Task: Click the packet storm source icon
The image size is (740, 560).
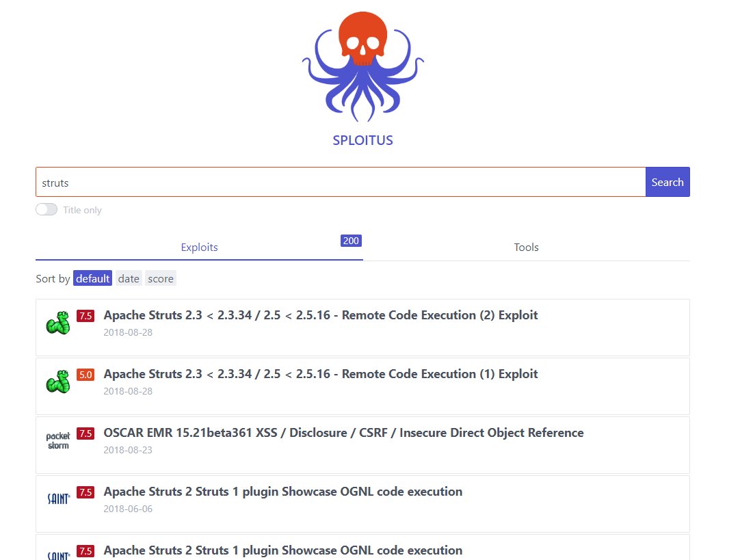Action: (x=58, y=440)
